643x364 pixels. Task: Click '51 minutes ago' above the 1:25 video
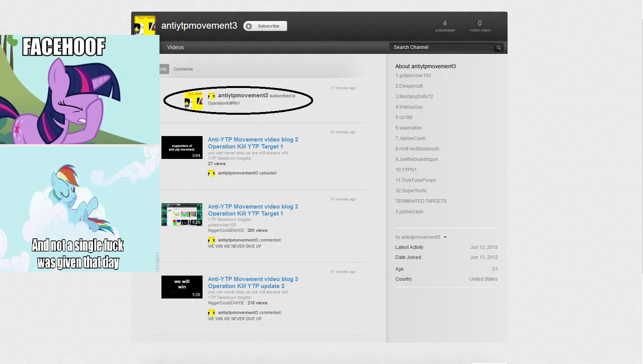click(x=343, y=199)
